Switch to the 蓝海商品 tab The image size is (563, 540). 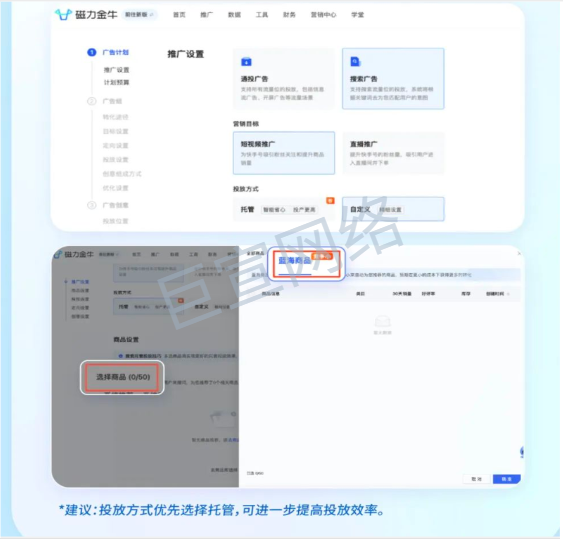(x=294, y=260)
